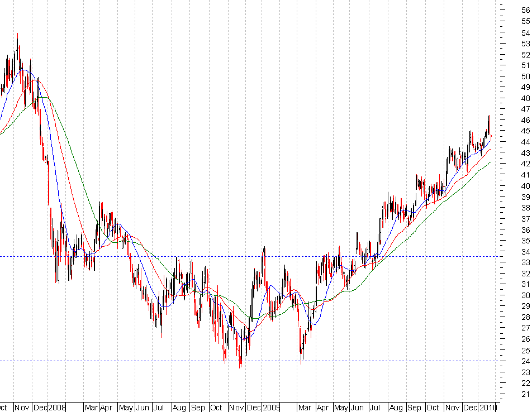Viewport: 532px width, 412px height.
Task: Select the Aug label in year 2008
Action: 179,408
